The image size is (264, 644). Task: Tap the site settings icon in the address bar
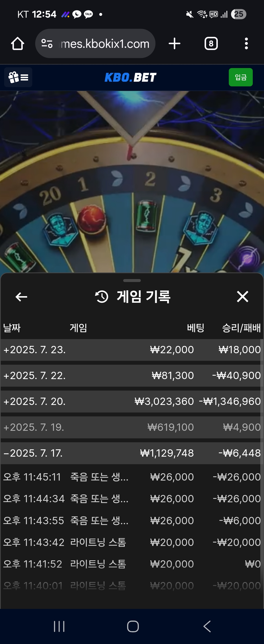[x=47, y=43]
